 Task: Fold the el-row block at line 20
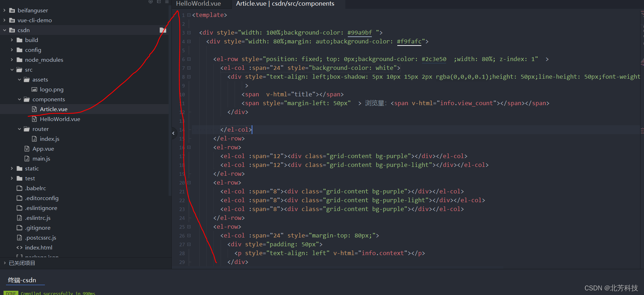189,183
